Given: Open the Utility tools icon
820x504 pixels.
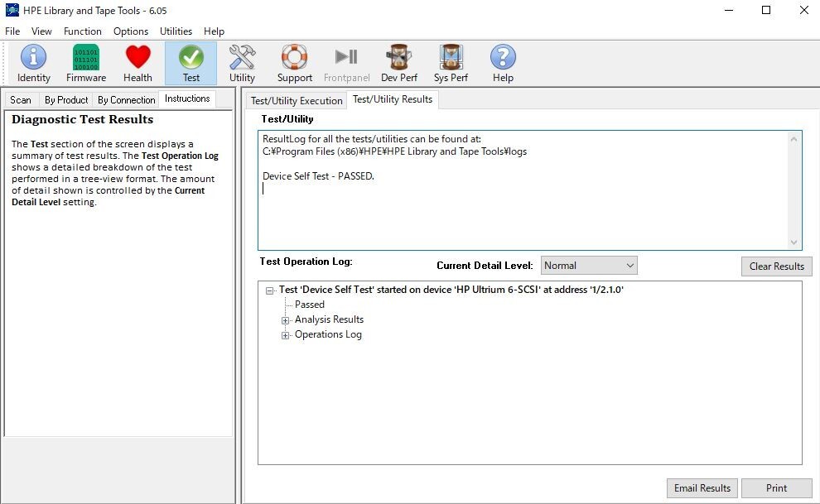Looking at the screenshot, I should click(x=242, y=63).
